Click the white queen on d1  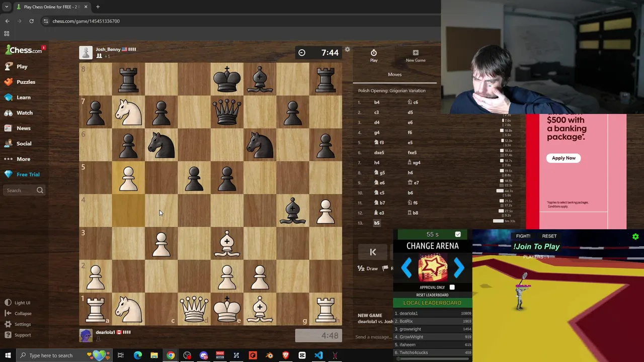coord(194,309)
